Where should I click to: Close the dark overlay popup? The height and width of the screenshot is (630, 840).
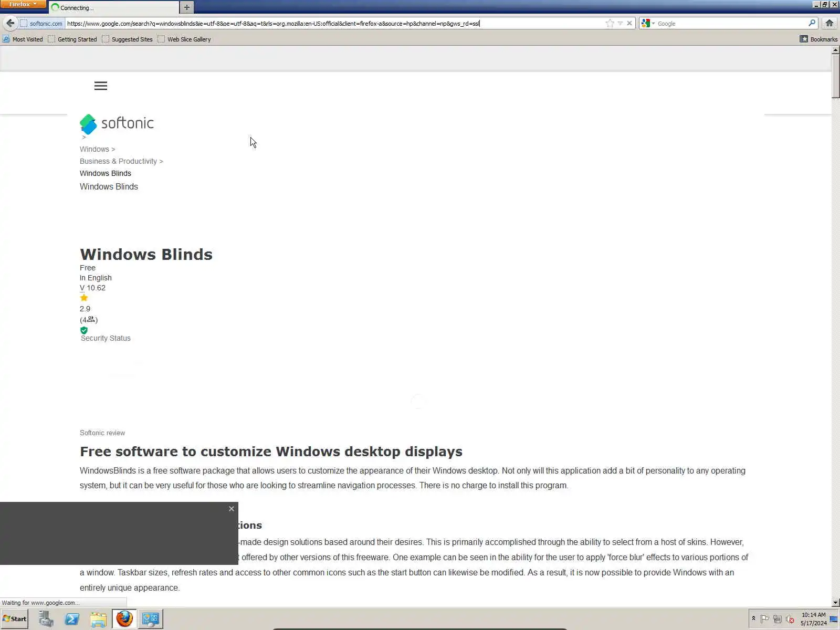point(232,509)
